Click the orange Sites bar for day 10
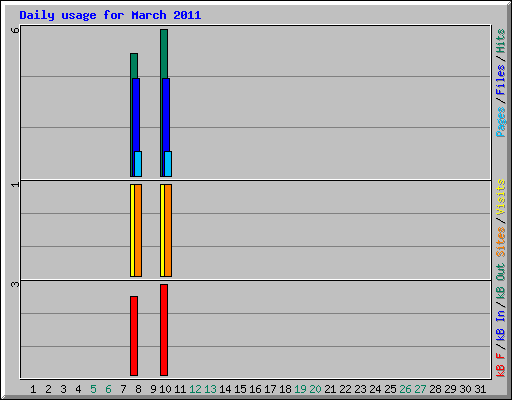Viewport: 512px width, 400px height. click(x=168, y=230)
